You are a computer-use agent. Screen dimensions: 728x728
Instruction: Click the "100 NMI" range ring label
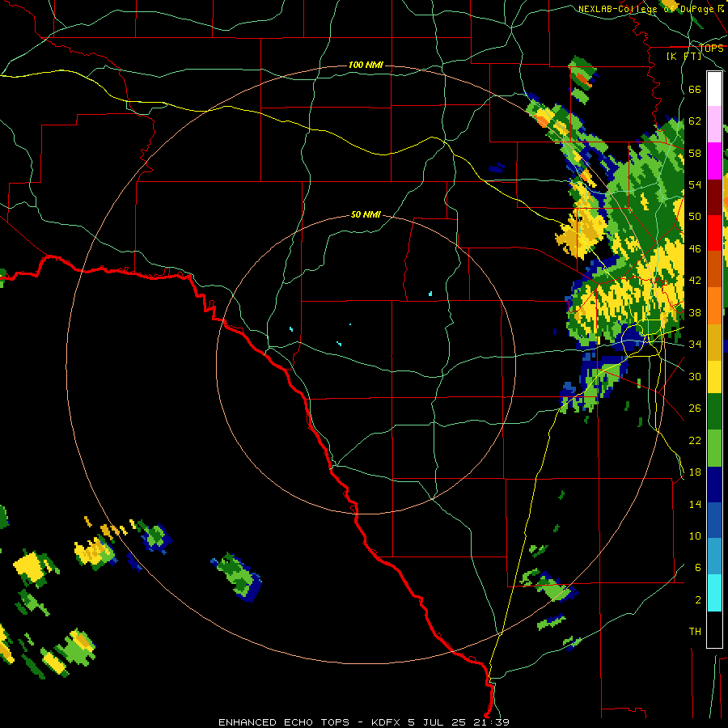click(366, 65)
